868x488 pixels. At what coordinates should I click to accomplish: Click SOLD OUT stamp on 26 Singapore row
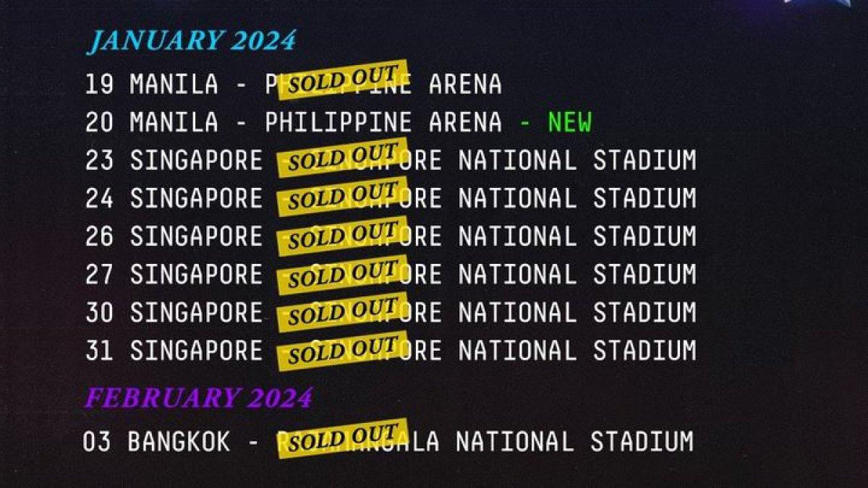pos(341,235)
